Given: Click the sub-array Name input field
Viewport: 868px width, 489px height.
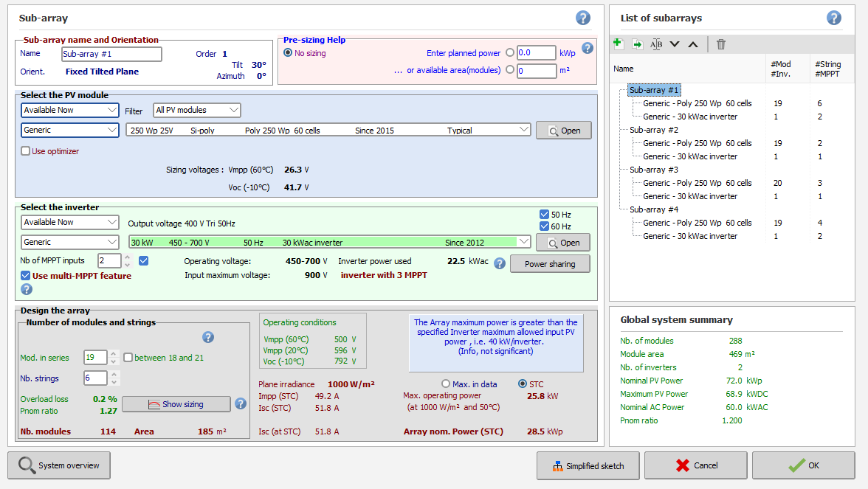Looking at the screenshot, I should (x=111, y=54).
